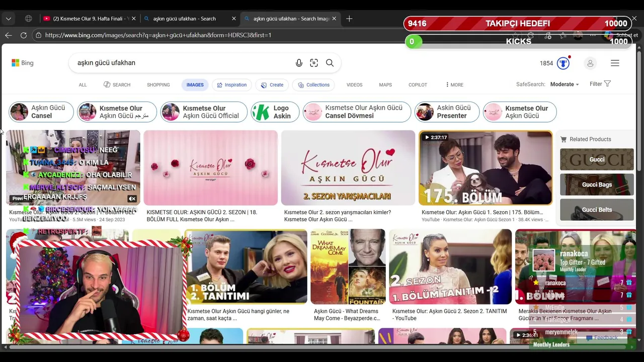Select Cansel Dövmesi suggestion chip
The image size is (644, 362).
(357, 112)
